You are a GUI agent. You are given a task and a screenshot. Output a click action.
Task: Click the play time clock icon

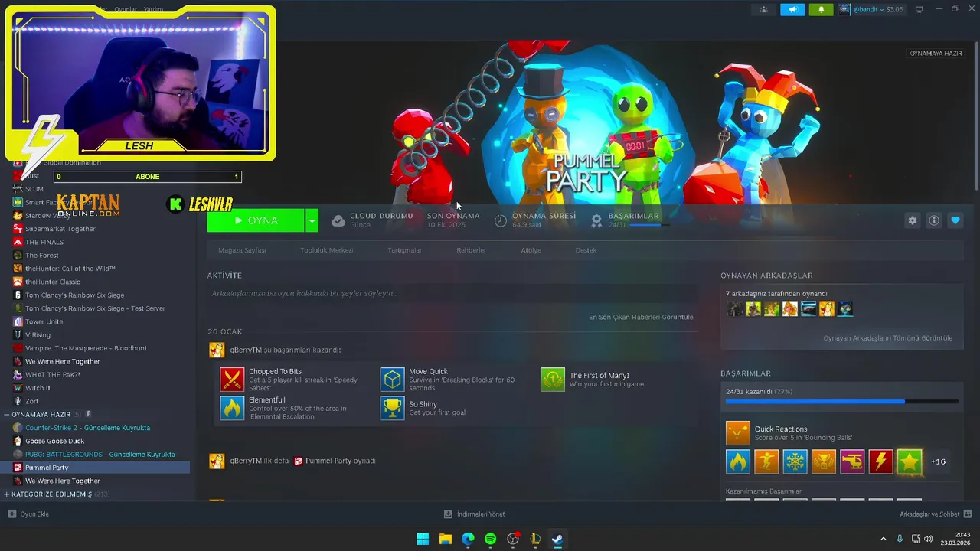pos(500,220)
